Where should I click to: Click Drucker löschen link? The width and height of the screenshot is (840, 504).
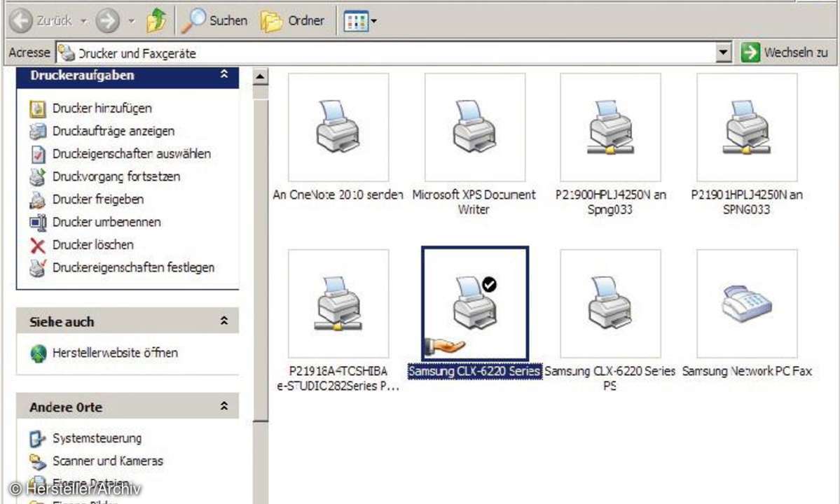[92, 244]
